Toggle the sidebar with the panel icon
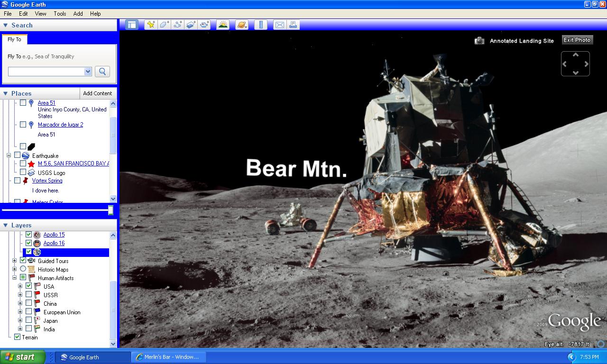 [131, 25]
